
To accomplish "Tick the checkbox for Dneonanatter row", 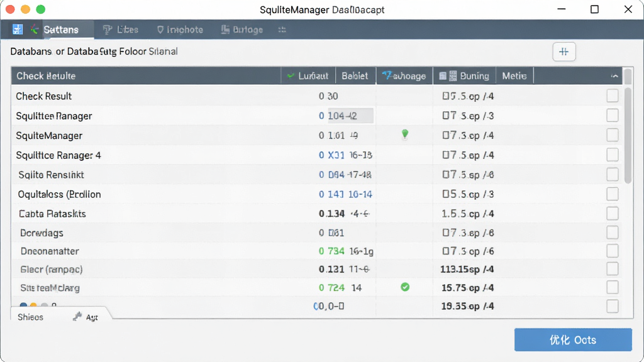I will tap(613, 251).
